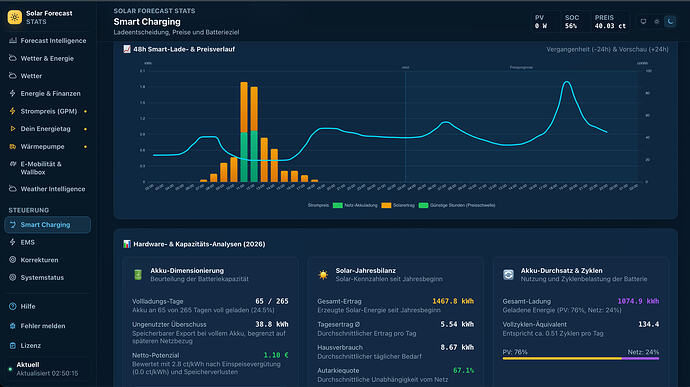The image size is (690, 387).
Task: Click the '1074.9 kWh' Gesamt-Ladung value
Action: click(638, 301)
